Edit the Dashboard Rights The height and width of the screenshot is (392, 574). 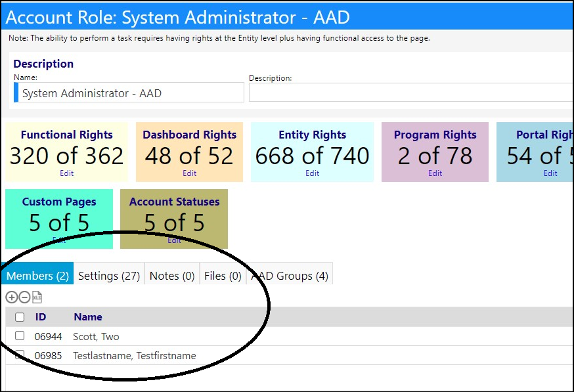(x=190, y=173)
